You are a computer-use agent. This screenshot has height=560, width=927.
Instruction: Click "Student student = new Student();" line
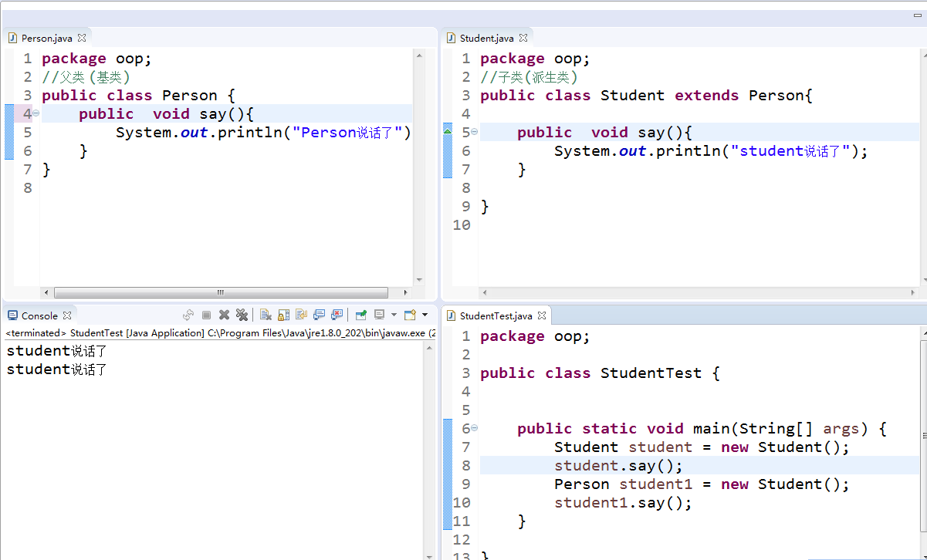click(702, 447)
